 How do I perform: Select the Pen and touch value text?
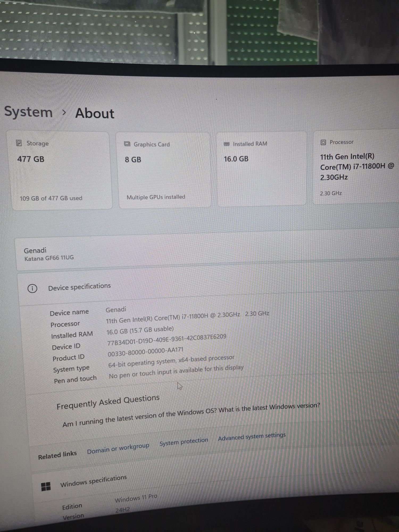(x=176, y=372)
